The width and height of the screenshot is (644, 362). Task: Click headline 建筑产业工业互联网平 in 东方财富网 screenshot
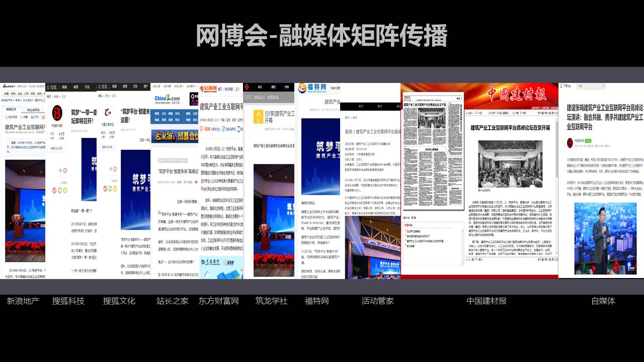tap(221, 107)
